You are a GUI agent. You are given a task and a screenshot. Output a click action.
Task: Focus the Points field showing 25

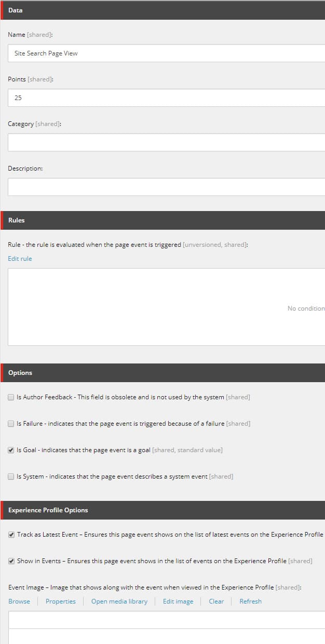point(166,98)
